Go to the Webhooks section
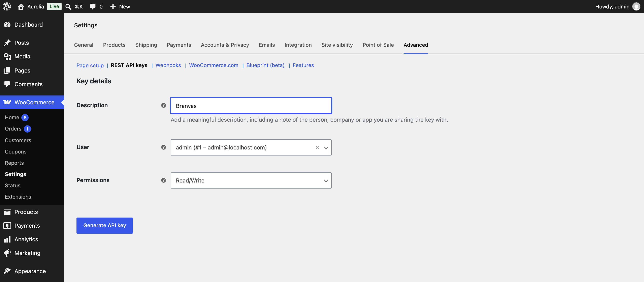Viewport: 644px width, 282px height. (168, 65)
